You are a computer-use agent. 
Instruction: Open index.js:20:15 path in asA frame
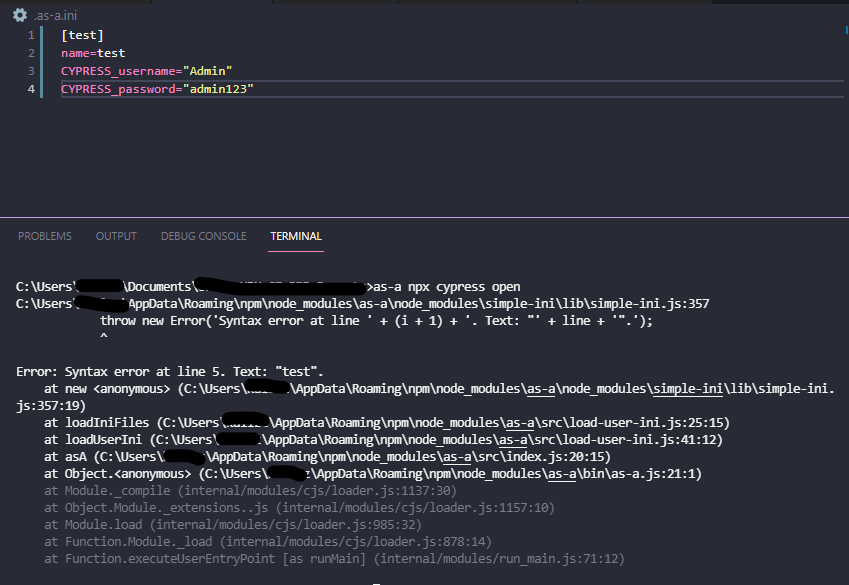(554, 457)
